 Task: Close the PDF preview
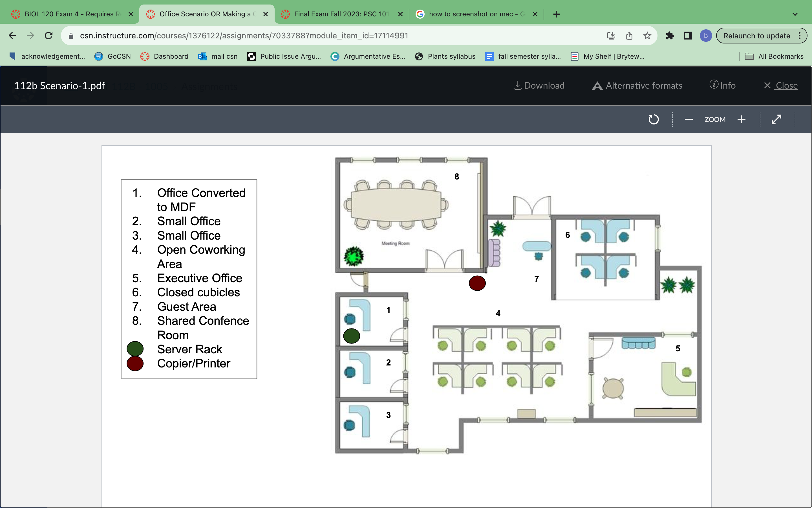coord(780,85)
